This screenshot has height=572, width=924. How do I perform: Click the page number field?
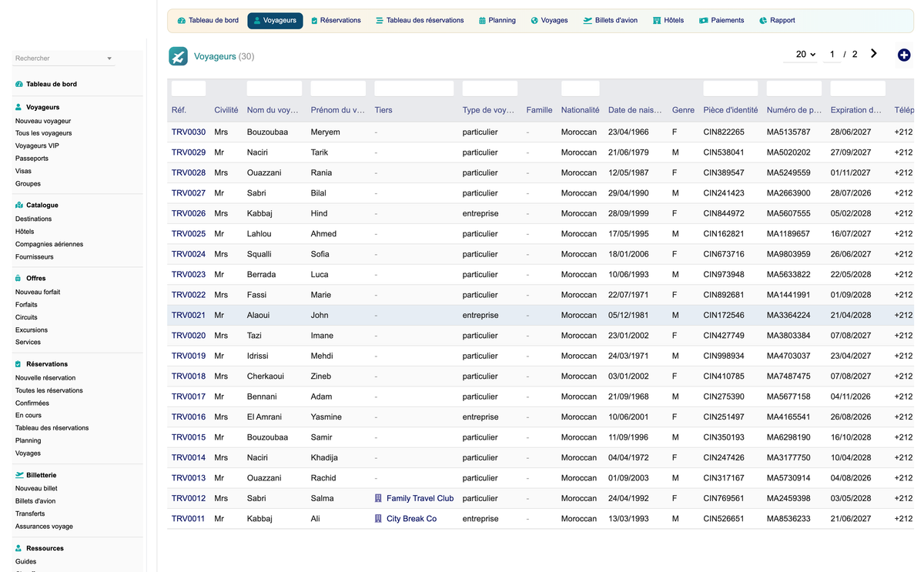832,55
